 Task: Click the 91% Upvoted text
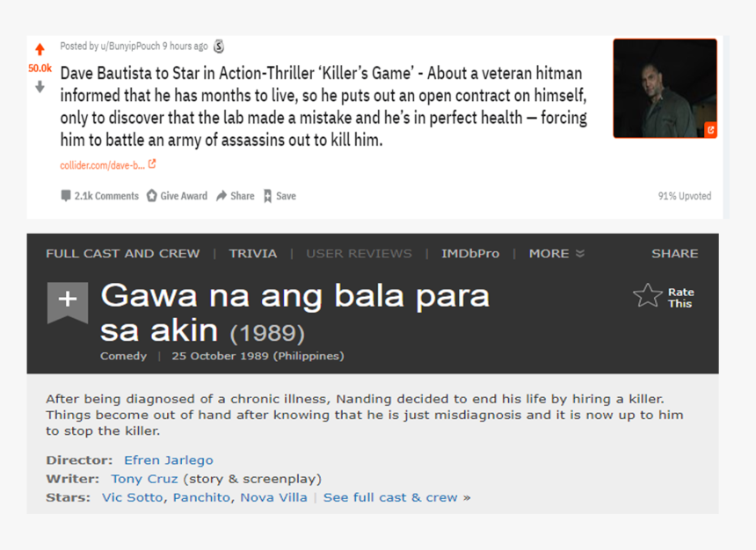(685, 196)
